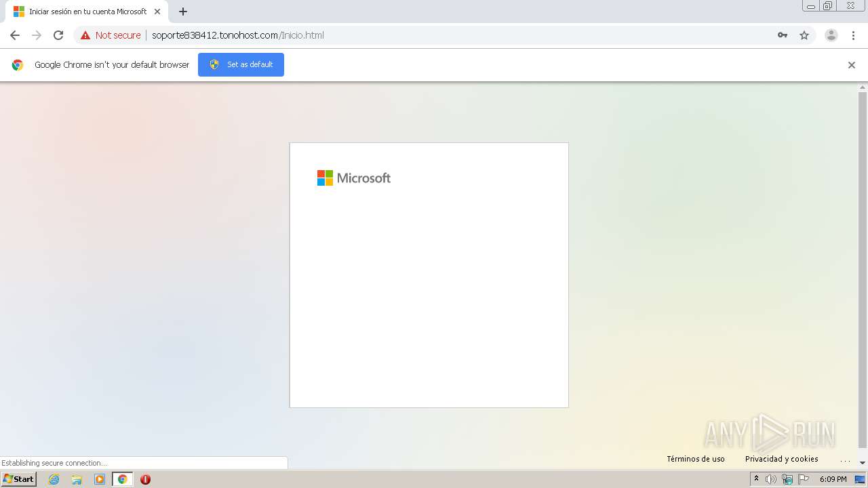
Task: Click the three dots footer more options
Action: (x=845, y=460)
